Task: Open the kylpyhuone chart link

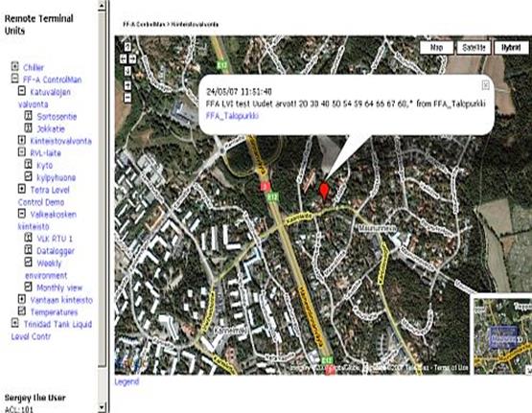Action: coord(57,177)
